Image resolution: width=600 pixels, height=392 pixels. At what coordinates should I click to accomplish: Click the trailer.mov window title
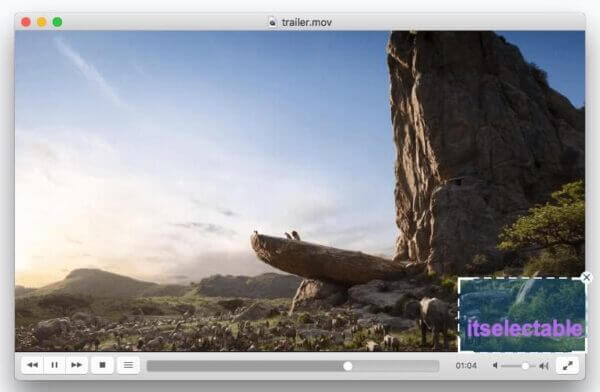coord(307,23)
